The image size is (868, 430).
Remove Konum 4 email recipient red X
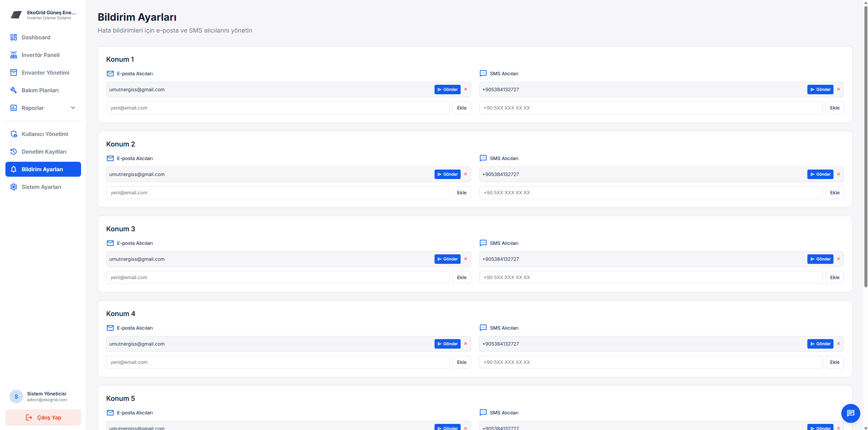pyautogui.click(x=465, y=344)
